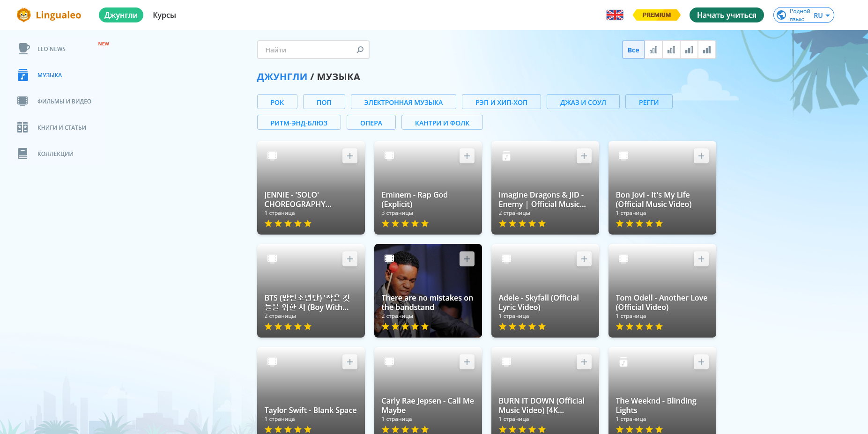Open Фильмы и видео film icon
868x434 pixels.
tap(22, 101)
